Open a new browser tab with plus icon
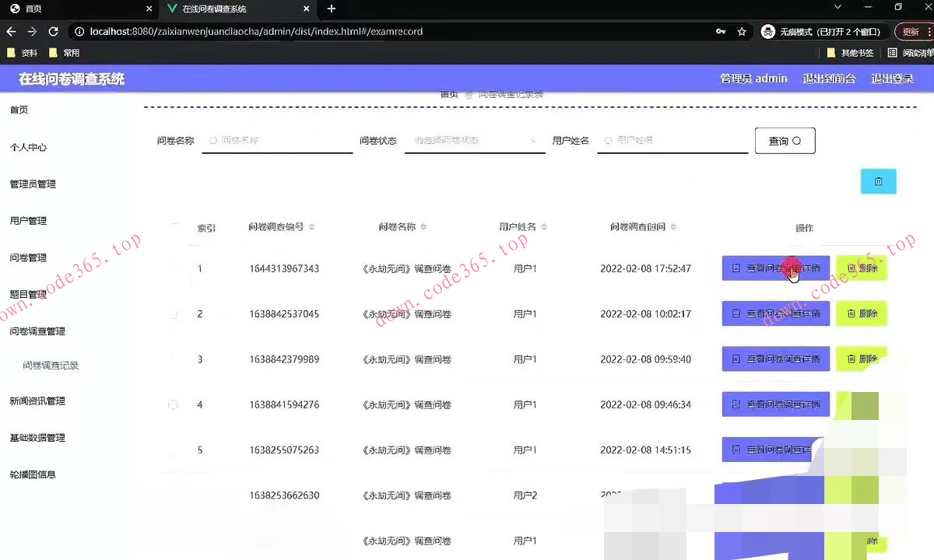Screen dimensions: 934x560 coord(332,9)
